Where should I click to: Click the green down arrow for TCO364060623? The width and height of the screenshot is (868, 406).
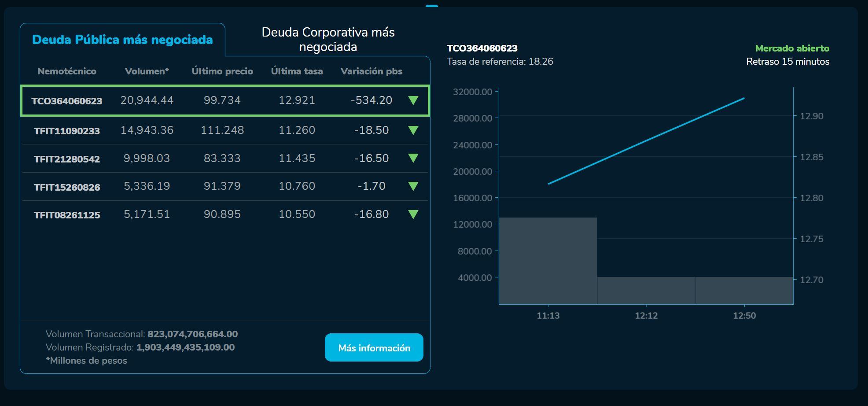(413, 100)
